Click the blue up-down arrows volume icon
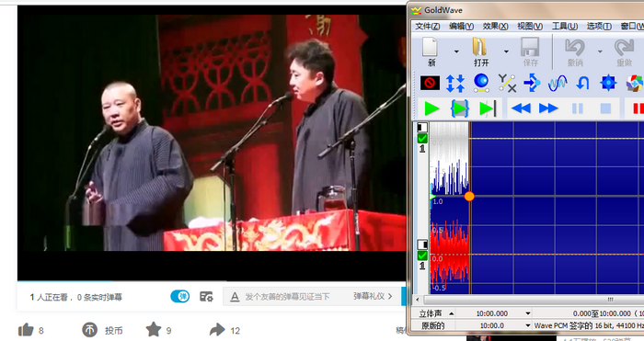This screenshot has height=341, width=644. 455,83
